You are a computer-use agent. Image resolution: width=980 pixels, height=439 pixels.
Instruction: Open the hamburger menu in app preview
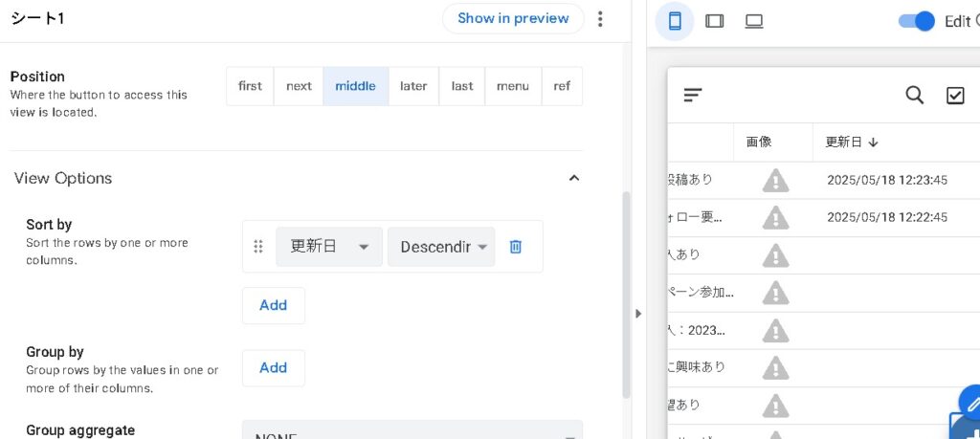coord(693,95)
